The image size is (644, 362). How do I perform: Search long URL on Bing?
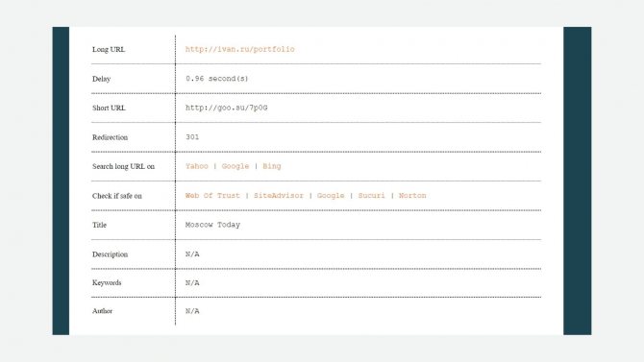point(272,166)
